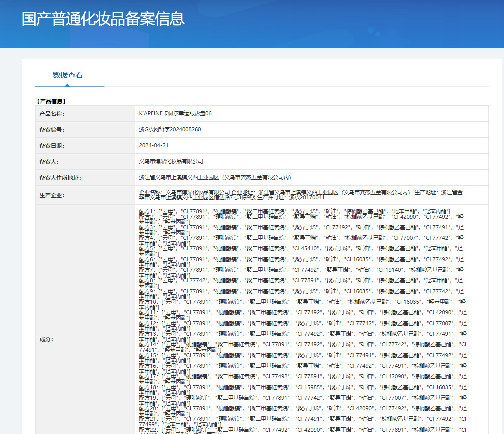This screenshot has height=434, width=504.
Task: Select the 备案人 label cell
Action: coord(49,162)
